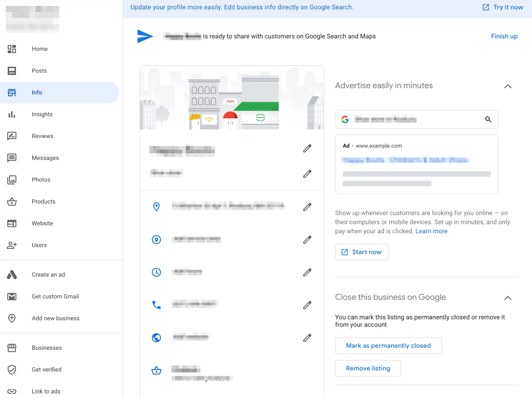The width and height of the screenshot is (532, 398).
Task: Click pencil icon beside website row
Action: click(x=307, y=338)
